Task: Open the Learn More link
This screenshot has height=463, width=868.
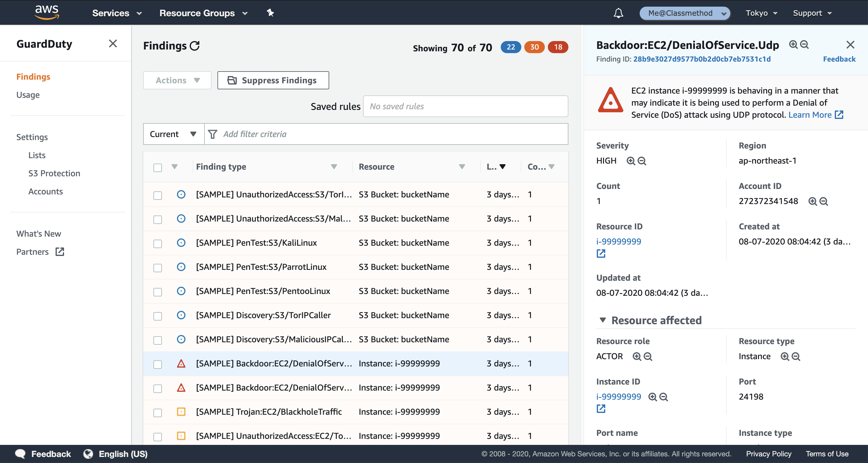Action: (x=815, y=115)
